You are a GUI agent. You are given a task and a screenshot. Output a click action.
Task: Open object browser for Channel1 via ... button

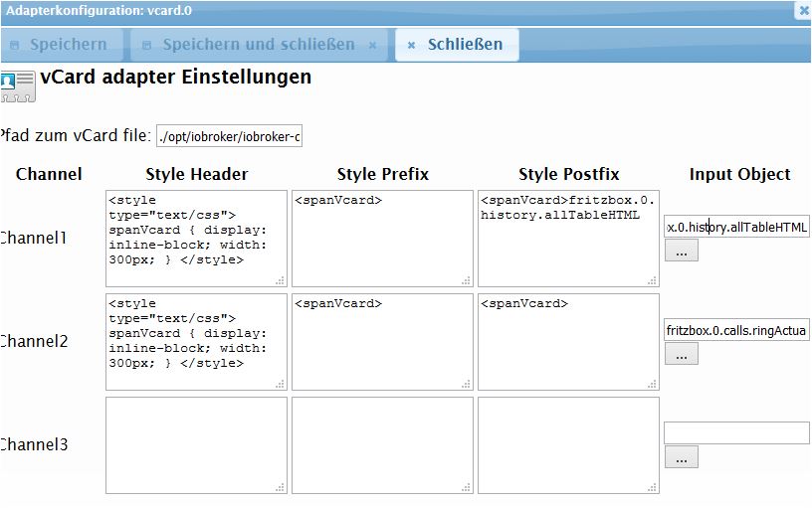pos(681,251)
